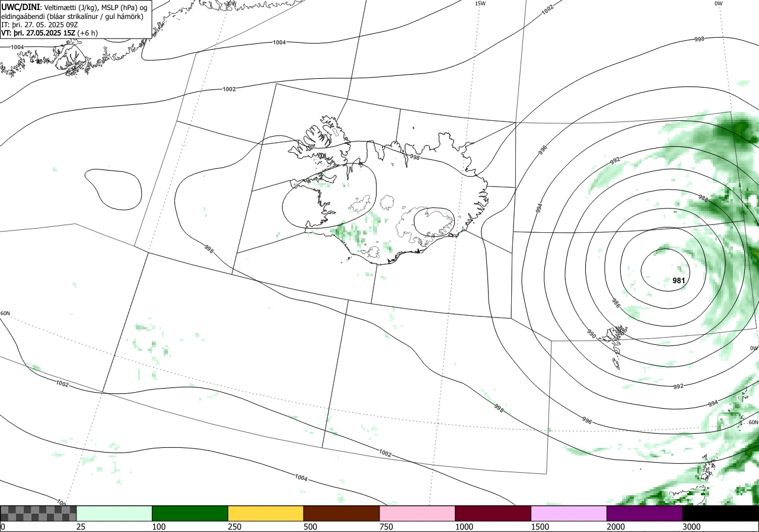The height and width of the screenshot is (532, 759).
Task: Choose the brown 500–750 legend swatch
Action: (x=342, y=513)
